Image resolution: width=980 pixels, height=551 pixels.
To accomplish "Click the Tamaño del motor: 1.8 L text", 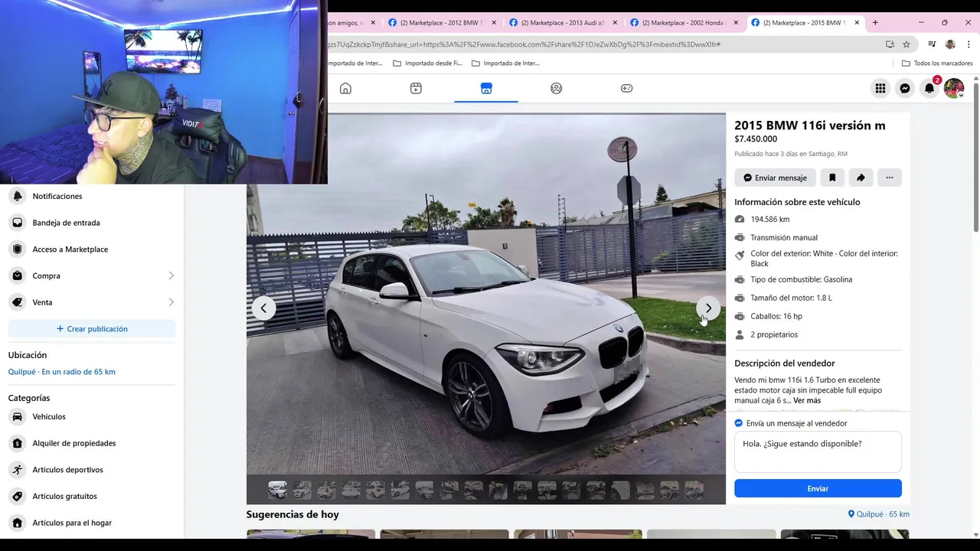I will click(x=791, y=298).
